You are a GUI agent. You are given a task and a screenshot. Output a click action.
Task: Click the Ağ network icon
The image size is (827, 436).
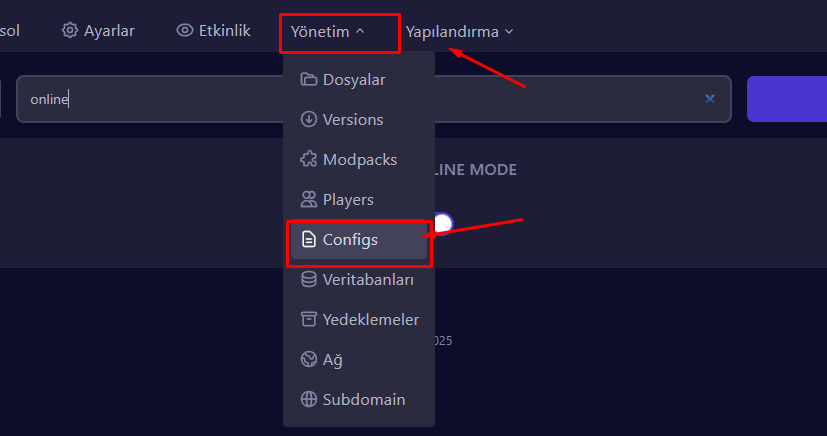(x=308, y=360)
